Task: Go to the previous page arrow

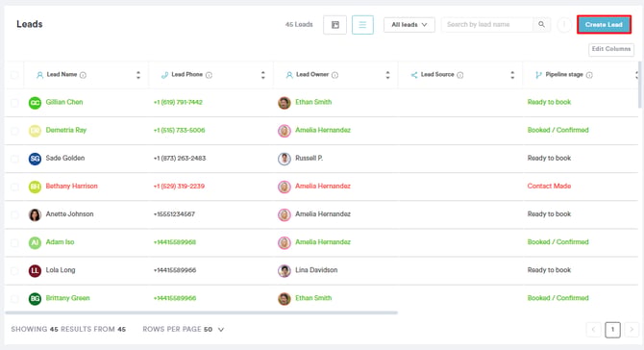Action: [x=593, y=330]
